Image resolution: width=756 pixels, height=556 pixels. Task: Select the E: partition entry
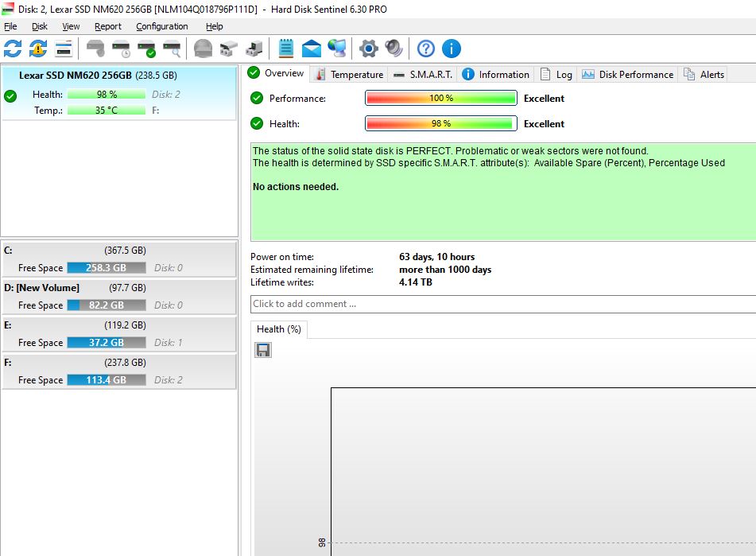[x=119, y=334]
